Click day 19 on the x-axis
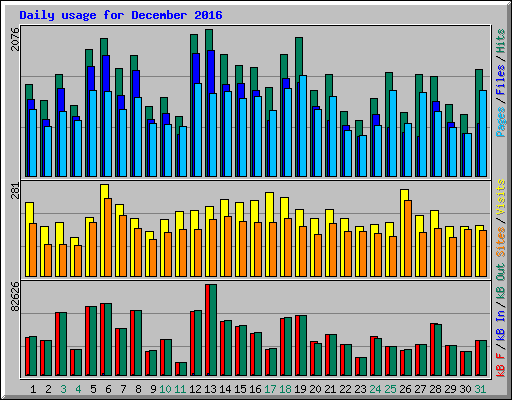 [x=300, y=389]
